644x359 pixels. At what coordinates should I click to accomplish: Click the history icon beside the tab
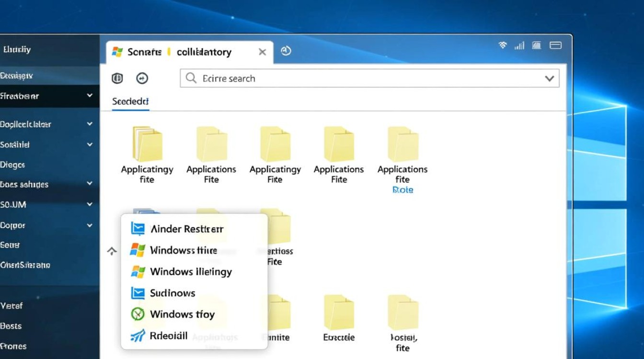286,51
